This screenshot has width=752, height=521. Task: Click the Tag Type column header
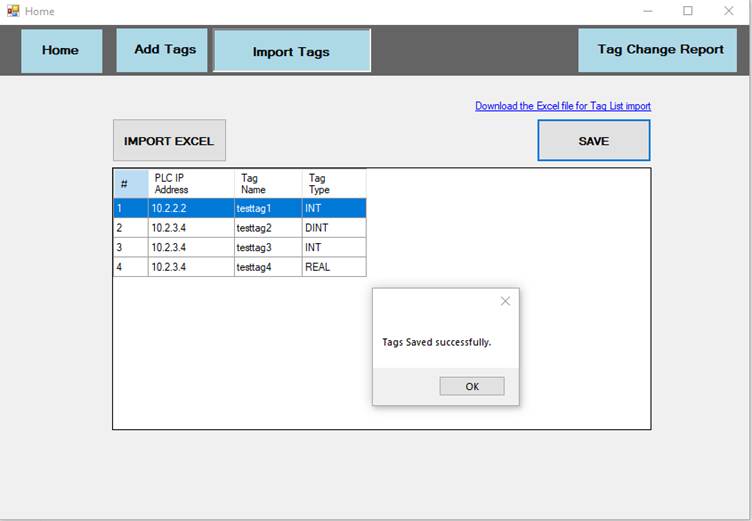click(x=333, y=183)
